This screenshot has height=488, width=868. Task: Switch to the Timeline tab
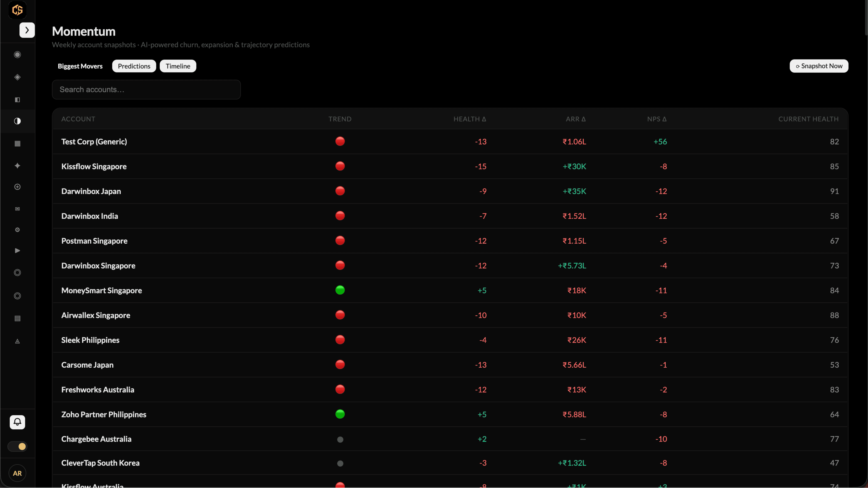coord(178,66)
